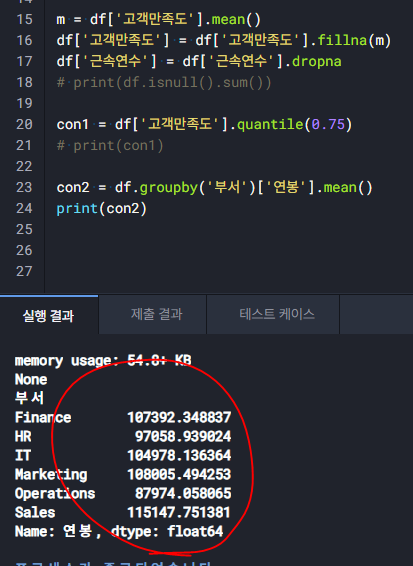Image resolution: width=413 pixels, height=566 pixels.
Task: Click the Operations value 87974.058065
Action: click(183, 493)
